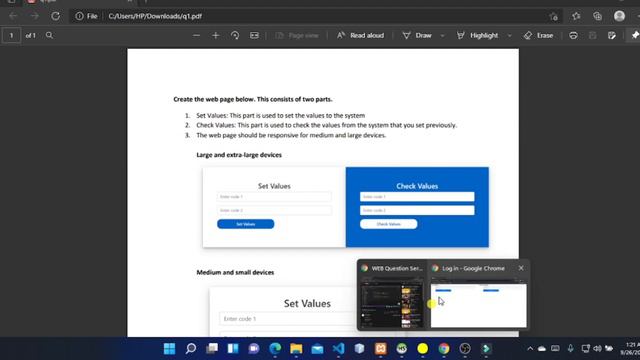Open Task View from taskbar
Image resolution: width=640 pixels, height=360 pixels.
point(212,349)
